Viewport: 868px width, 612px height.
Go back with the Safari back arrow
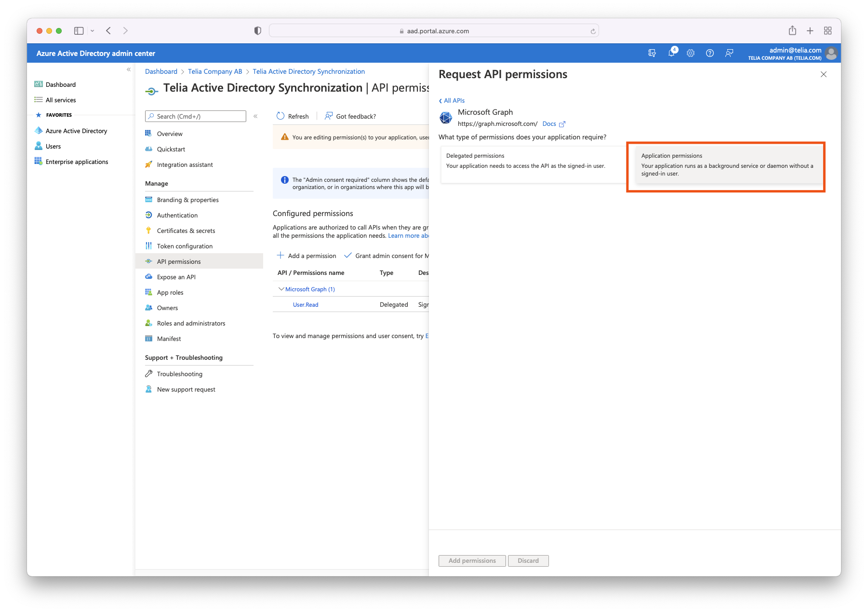[108, 31]
